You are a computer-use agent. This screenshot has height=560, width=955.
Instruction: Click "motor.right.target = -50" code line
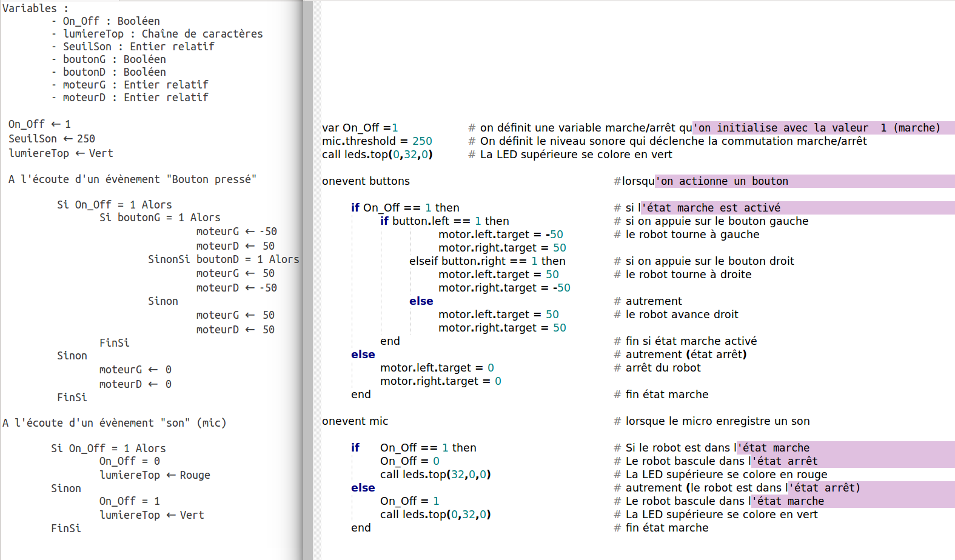pos(504,288)
